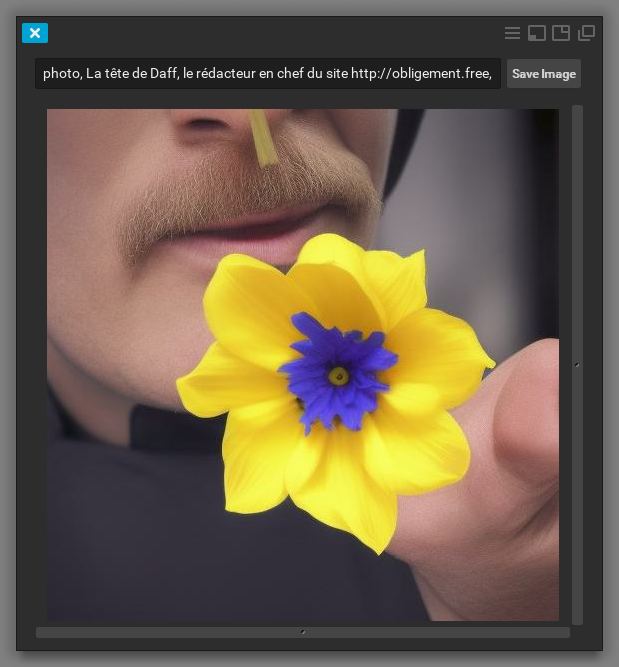Viewport: 619px width, 667px height.
Task: Click the horizontal scrollbar below image
Action: pyautogui.click(x=302, y=632)
